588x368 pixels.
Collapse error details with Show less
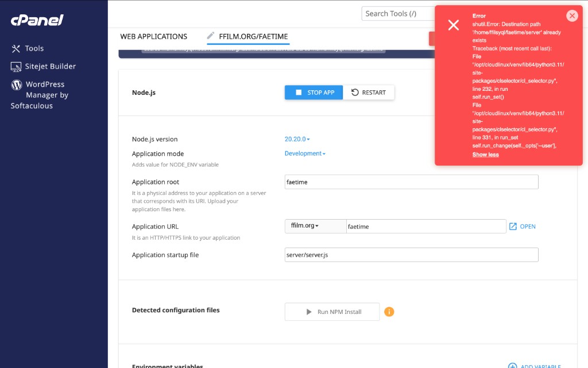click(485, 155)
